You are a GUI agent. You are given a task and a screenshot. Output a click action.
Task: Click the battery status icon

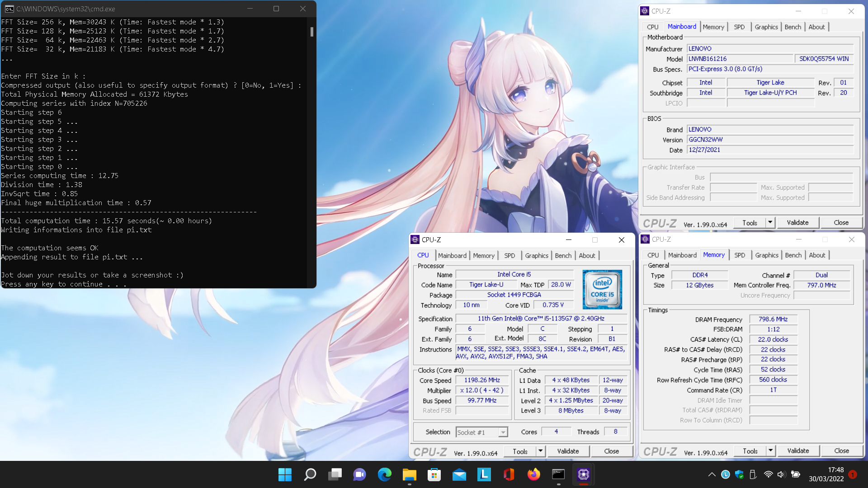pyautogui.click(x=796, y=474)
